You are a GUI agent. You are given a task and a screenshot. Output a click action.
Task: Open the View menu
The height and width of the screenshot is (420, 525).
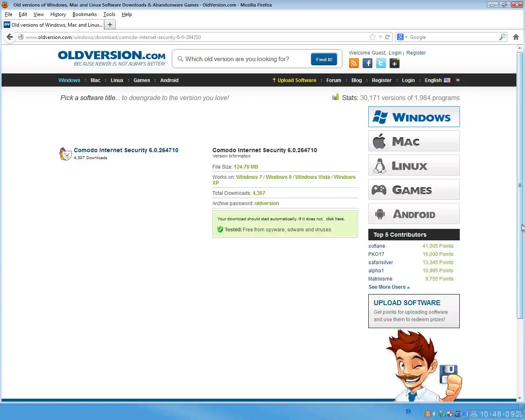coord(39,14)
